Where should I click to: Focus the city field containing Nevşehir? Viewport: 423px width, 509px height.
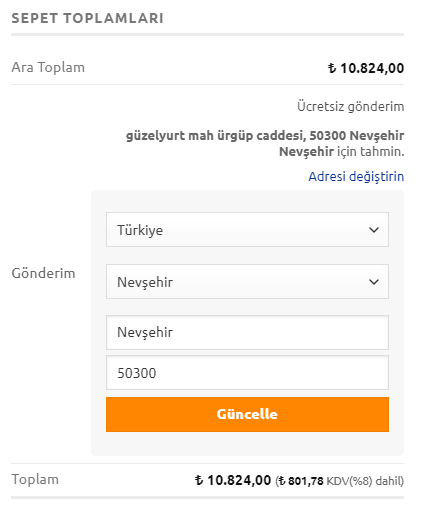(x=247, y=332)
